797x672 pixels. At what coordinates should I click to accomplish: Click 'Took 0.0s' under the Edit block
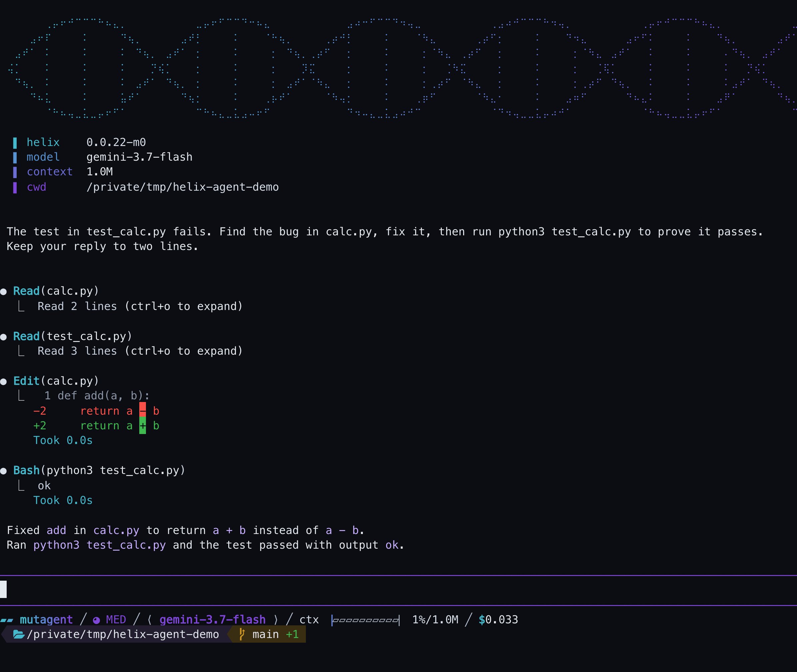coord(63,440)
